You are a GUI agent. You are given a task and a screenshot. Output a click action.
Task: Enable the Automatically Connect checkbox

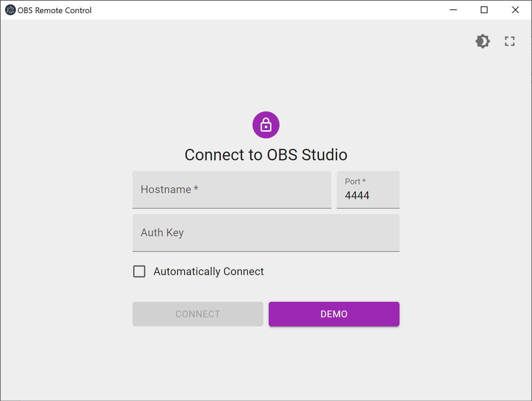coord(139,271)
